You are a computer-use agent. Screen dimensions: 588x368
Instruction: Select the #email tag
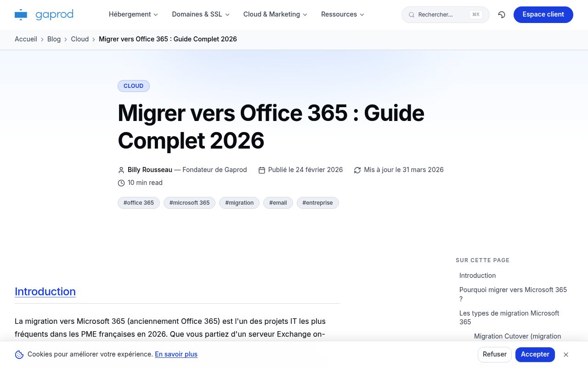(278, 203)
